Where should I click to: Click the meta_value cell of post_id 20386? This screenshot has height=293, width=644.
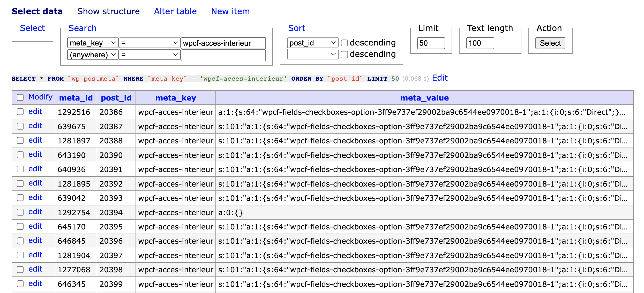[424, 112]
